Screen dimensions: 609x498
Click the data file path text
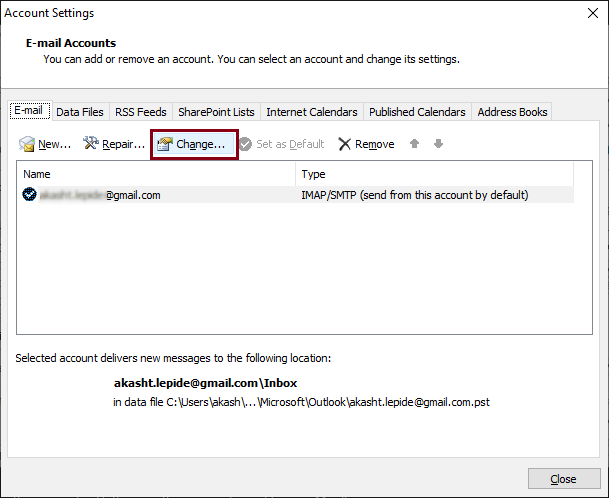pos(301,402)
